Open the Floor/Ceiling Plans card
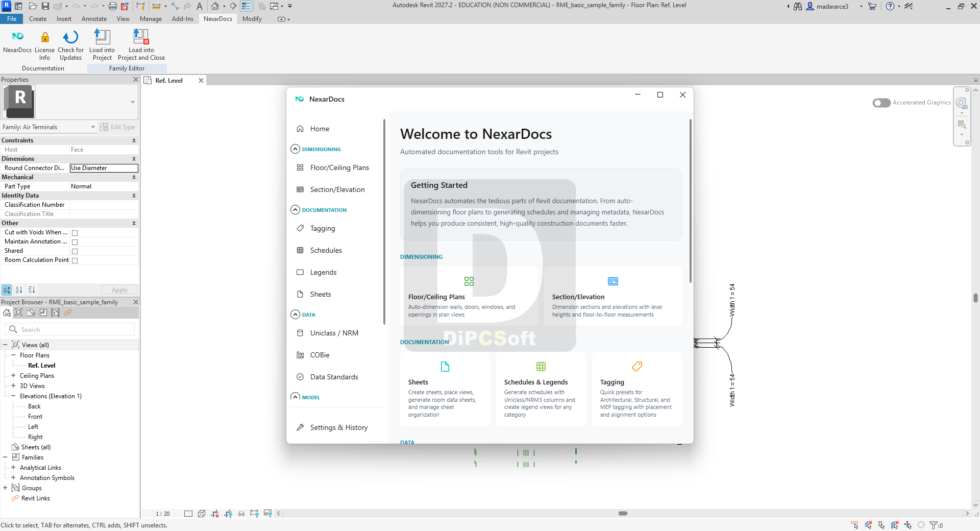 point(469,296)
